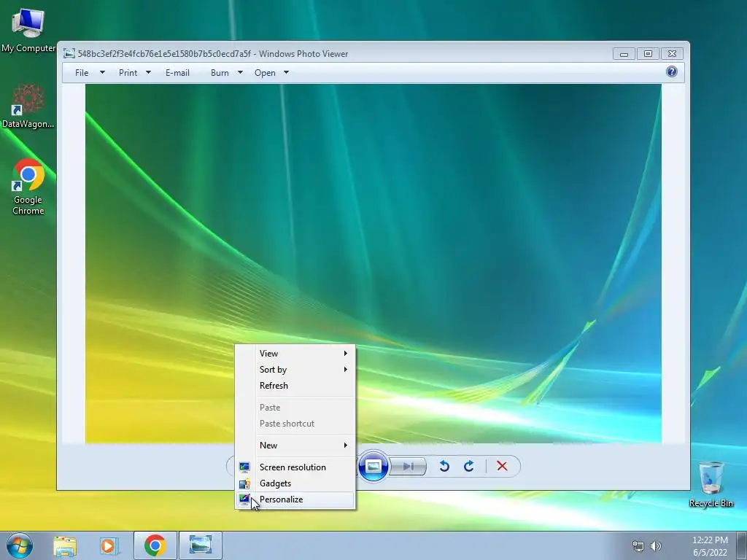Viewport: 747px width, 560px height.
Task: Maximize the Photo Viewer window
Action: click(648, 54)
